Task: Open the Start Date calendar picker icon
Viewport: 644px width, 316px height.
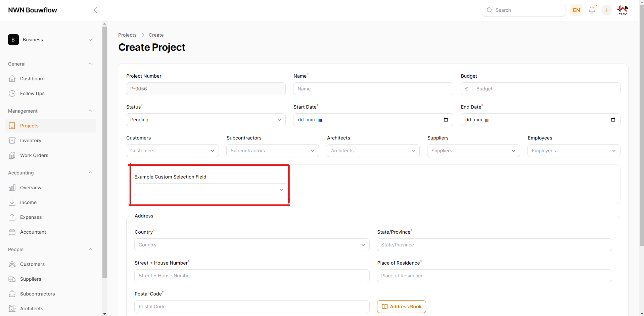Action: [x=446, y=120]
